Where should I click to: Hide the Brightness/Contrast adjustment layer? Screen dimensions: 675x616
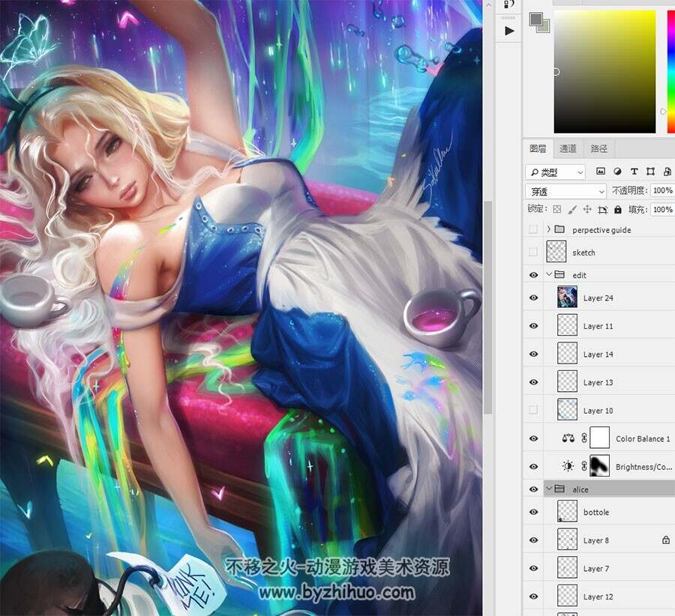(533, 466)
